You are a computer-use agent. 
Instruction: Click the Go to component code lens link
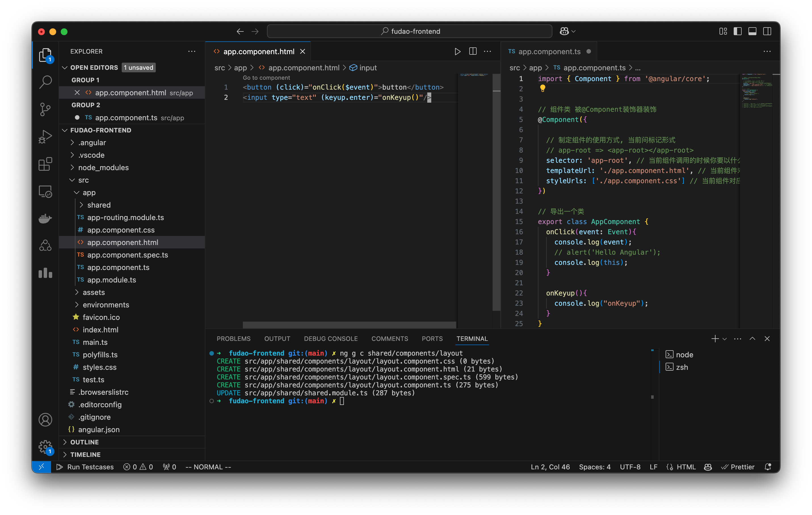[x=266, y=77]
